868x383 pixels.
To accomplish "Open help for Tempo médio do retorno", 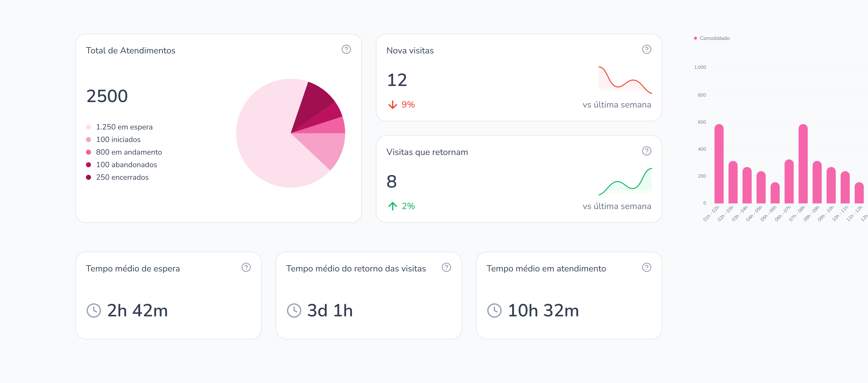I will click(446, 267).
